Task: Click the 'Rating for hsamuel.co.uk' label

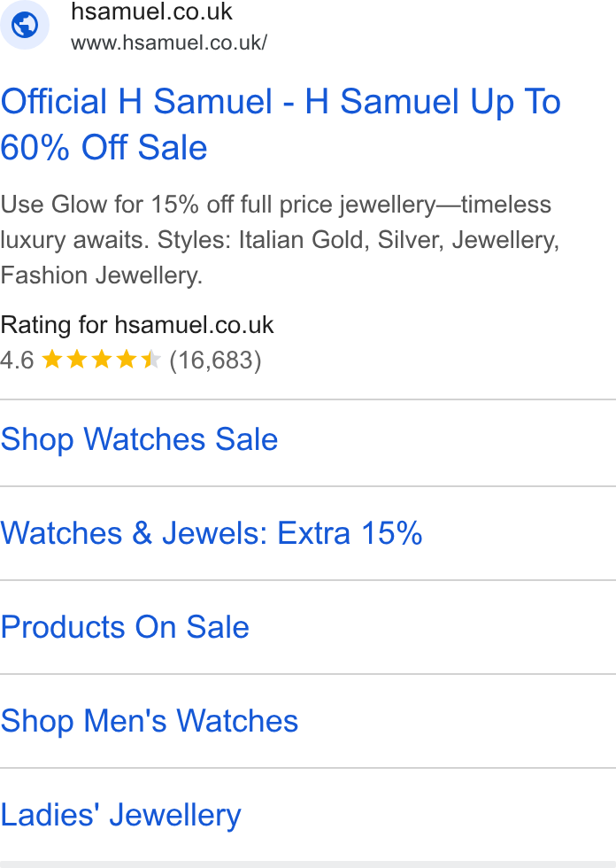Action: click(137, 325)
